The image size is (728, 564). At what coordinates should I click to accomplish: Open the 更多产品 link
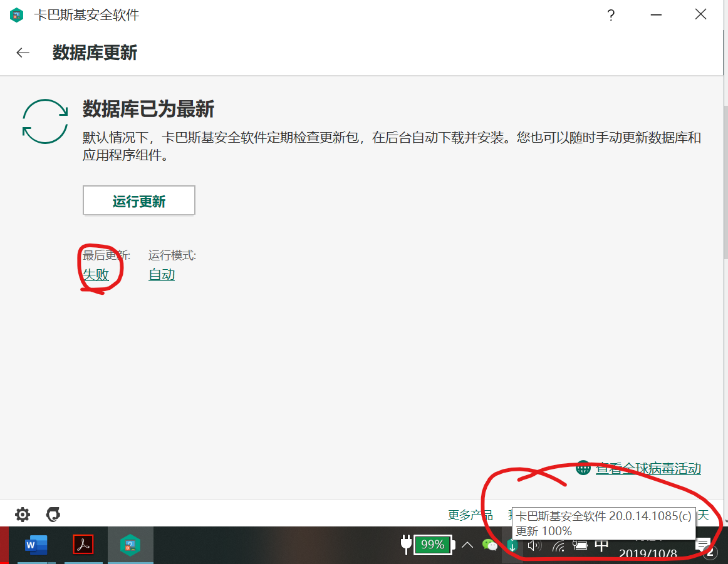[471, 515]
